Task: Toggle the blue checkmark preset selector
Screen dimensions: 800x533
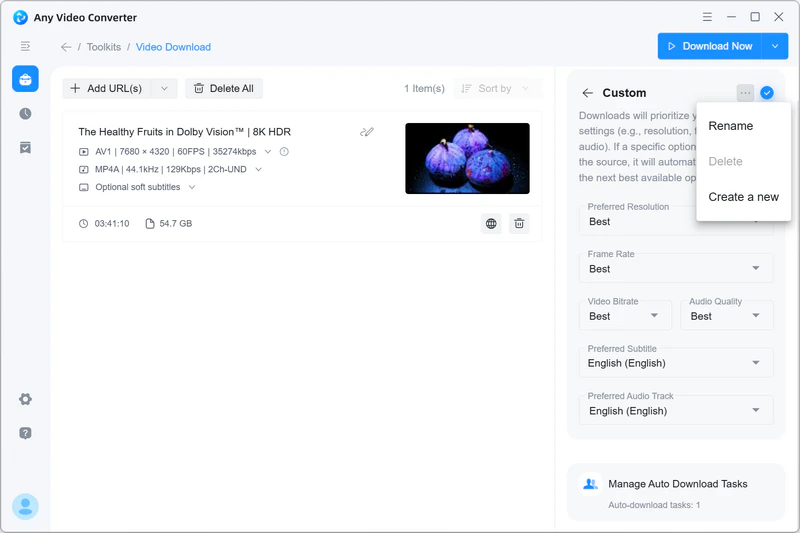Action: pos(767,93)
